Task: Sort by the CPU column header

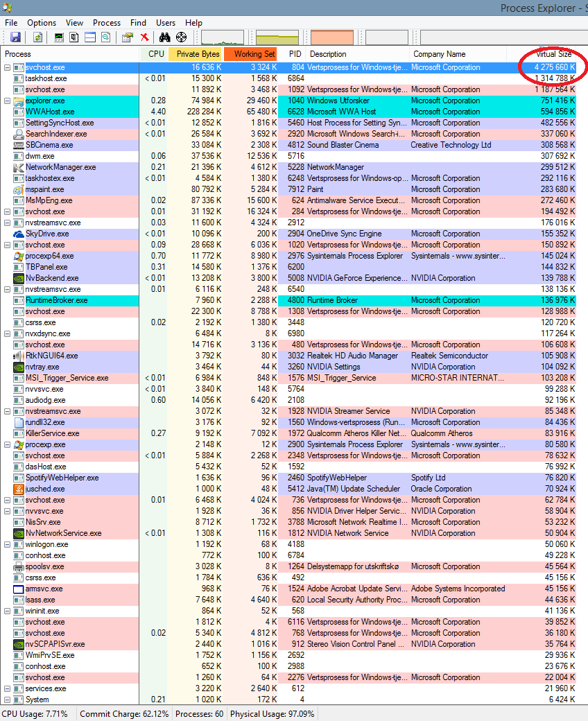Action: [154, 54]
